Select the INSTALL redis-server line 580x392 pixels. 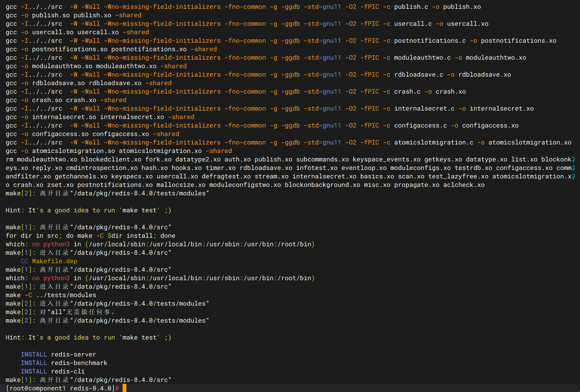point(58,354)
